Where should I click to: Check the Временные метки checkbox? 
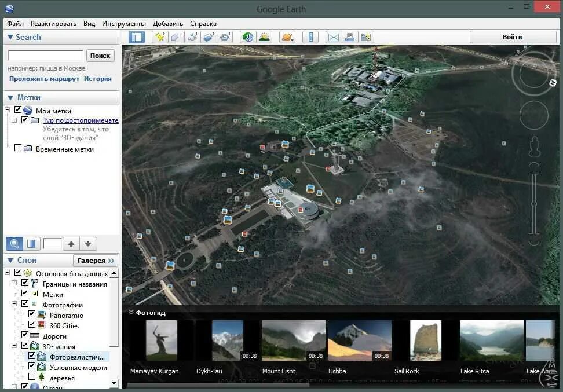18,148
